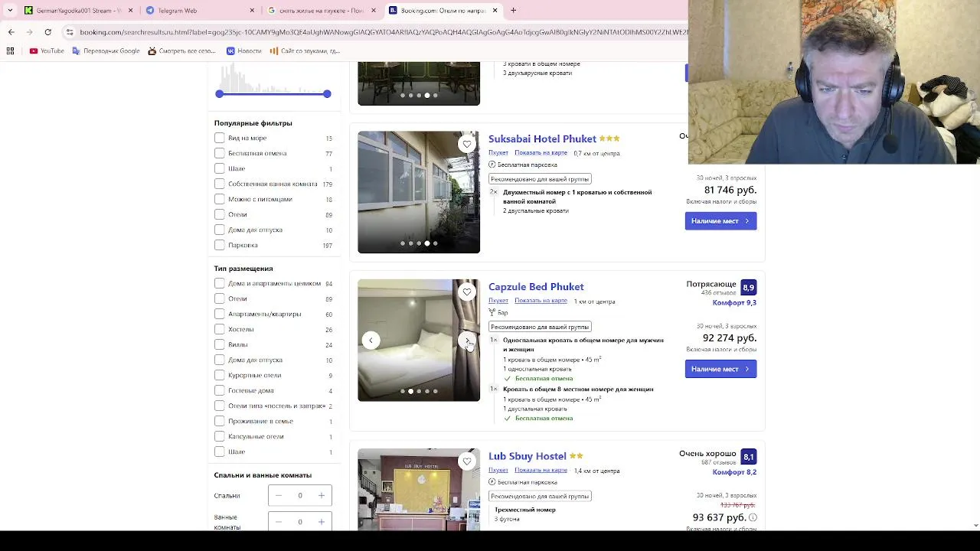Open the Новости bookmark
Screen dimensions: 980x551
(x=244, y=51)
